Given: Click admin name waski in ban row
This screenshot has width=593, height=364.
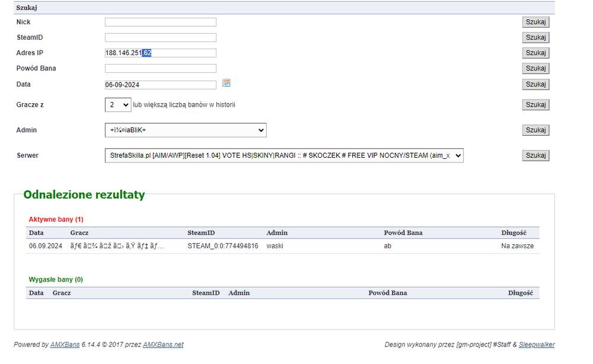Looking at the screenshot, I should (275, 246).
